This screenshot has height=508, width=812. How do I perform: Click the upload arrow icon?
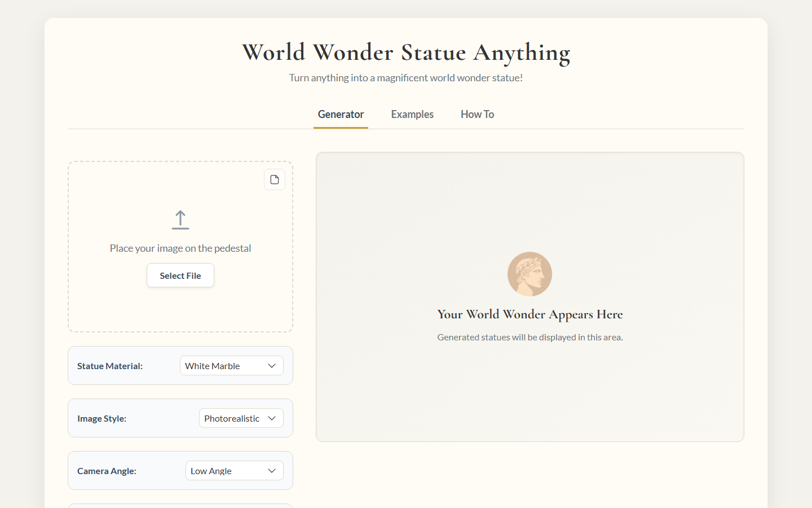(180, 220)
